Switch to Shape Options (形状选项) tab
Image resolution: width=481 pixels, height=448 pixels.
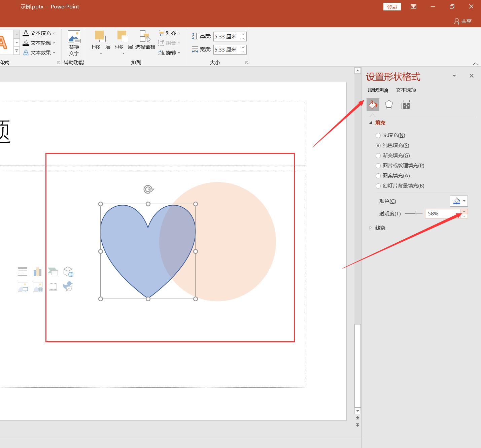point(378,90)
